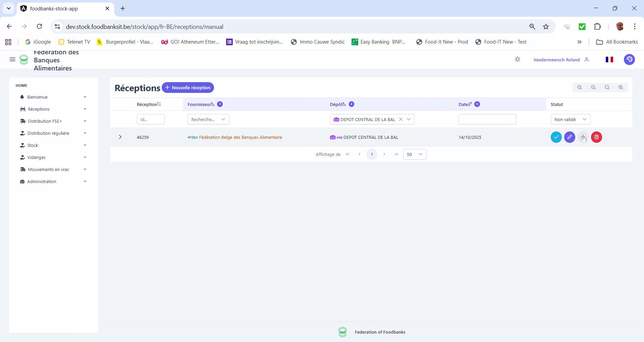Expand the Administration sidebar section
This screenshot has width=644, height=342.
42,181
